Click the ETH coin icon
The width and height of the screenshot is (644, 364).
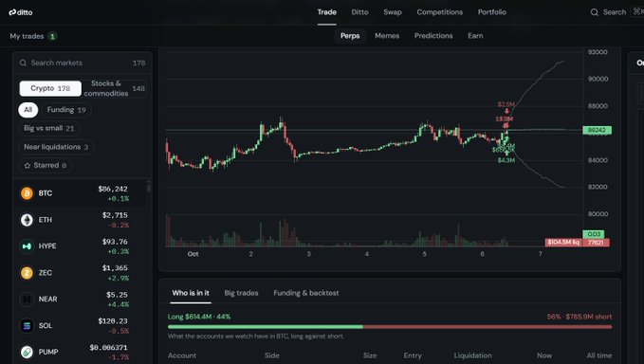[x=27, y=220]
